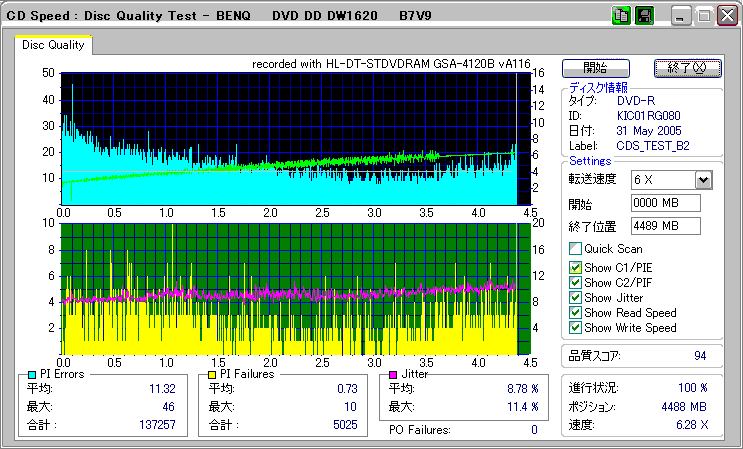Uncheck Show Write Speed checkbox

tap(575, 327)
